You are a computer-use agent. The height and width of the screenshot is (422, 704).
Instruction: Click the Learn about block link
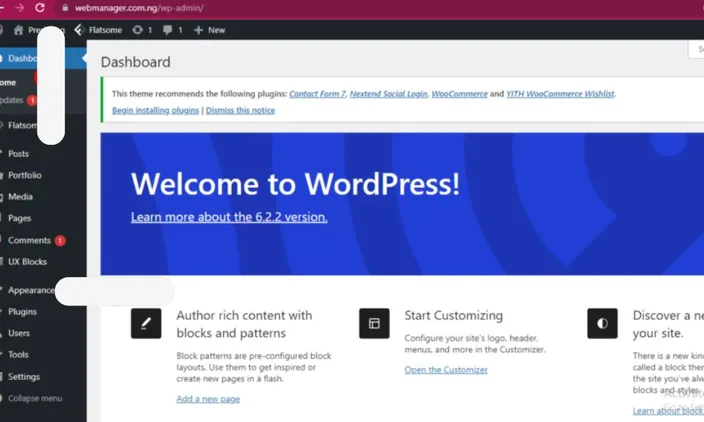pos(668,411)
